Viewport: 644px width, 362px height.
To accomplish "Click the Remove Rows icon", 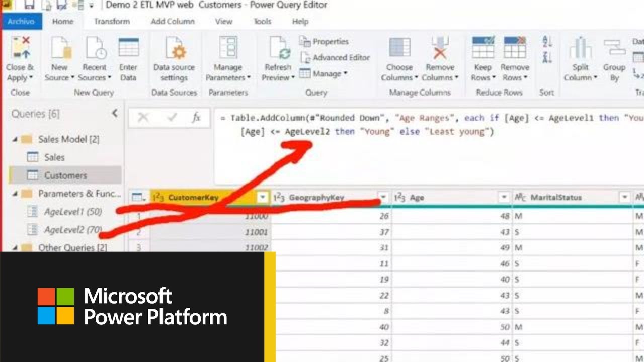I will (515, 48).
